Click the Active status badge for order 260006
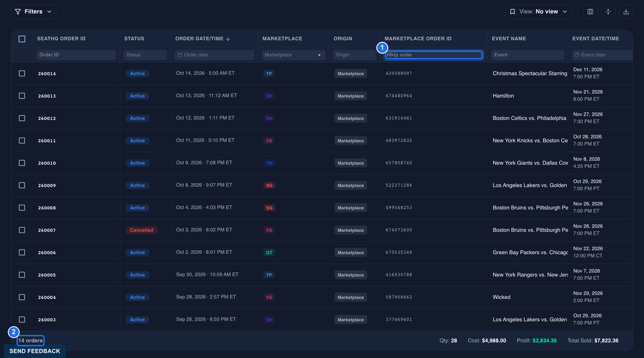The height and width of the screenshot is (358, 644). pyautogui.click(x=137, y=253)
